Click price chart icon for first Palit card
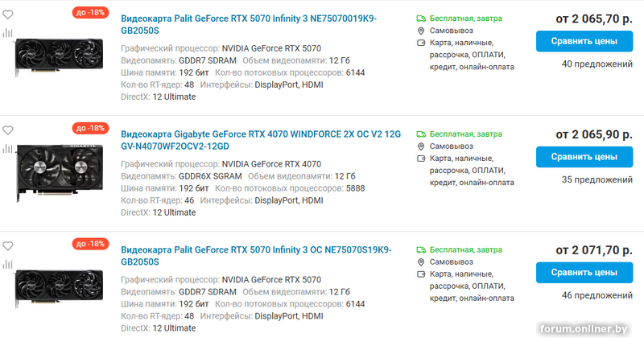 tap(8, 34)
